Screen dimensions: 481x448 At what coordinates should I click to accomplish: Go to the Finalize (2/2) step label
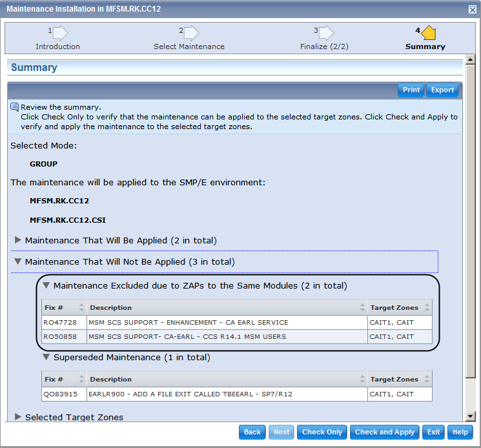[x=324, y=46]
